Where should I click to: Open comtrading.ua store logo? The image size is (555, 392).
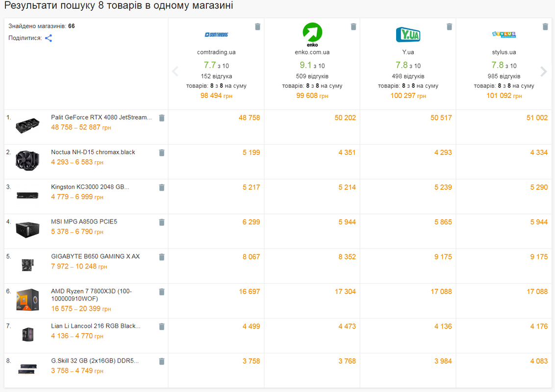point(216,35)
